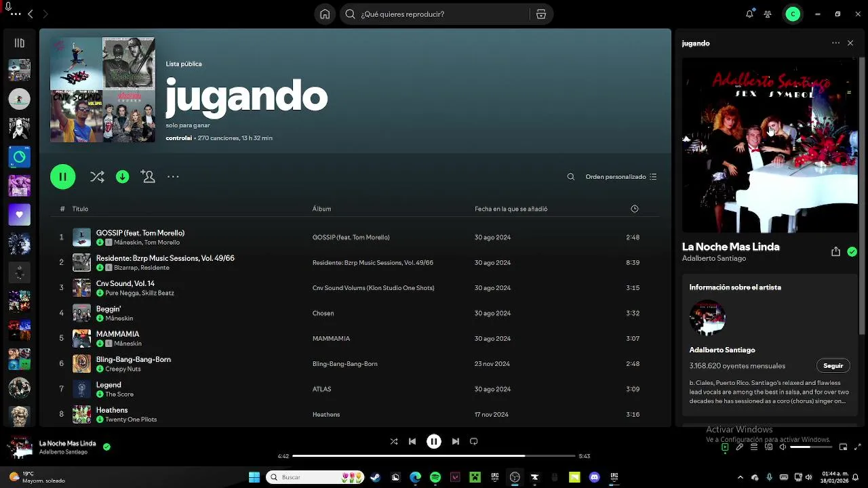Screen dimensions: 868x488
Task: Share La Noche Mas Linda track
Action: click(x=835, y=251)
